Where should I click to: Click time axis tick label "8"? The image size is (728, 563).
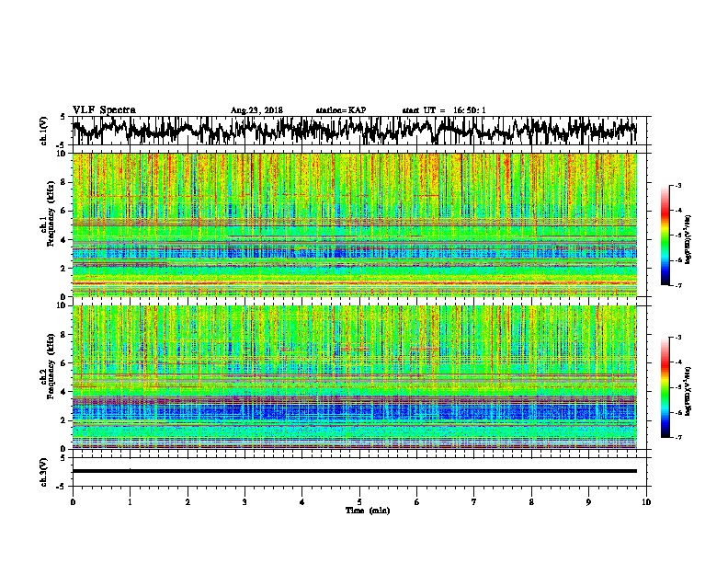531,502
